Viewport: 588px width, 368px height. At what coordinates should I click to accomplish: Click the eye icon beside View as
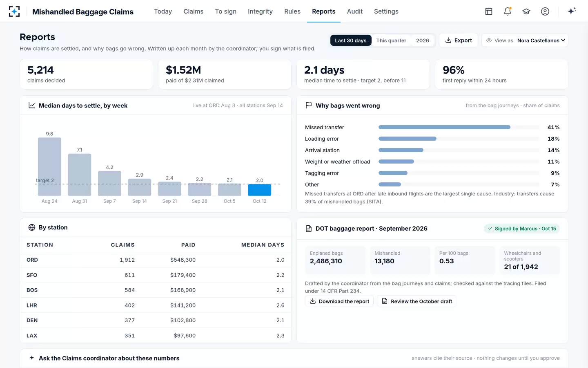(489, 40)
